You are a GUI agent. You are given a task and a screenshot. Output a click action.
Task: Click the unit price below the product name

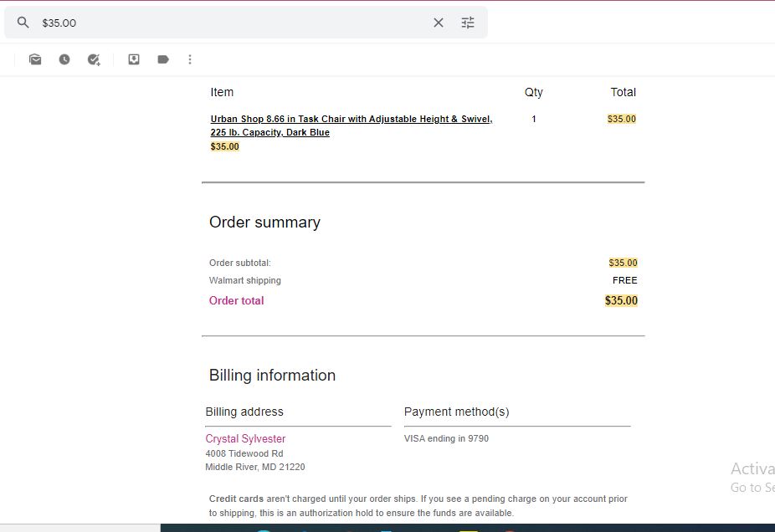click(x=224, y=146)
